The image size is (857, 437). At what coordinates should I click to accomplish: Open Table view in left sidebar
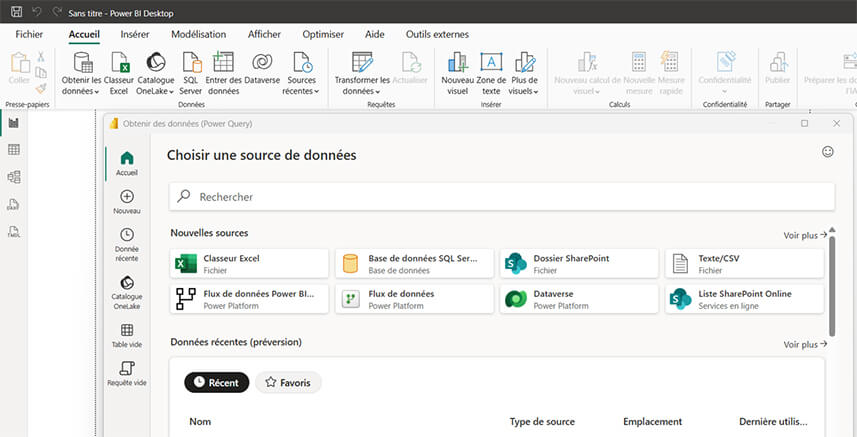[14, 150]
